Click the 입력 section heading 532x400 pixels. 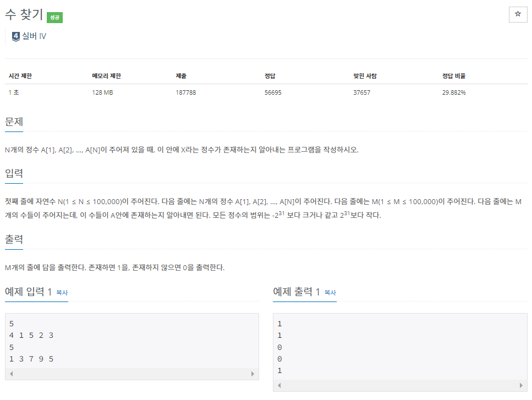[14, 173]
